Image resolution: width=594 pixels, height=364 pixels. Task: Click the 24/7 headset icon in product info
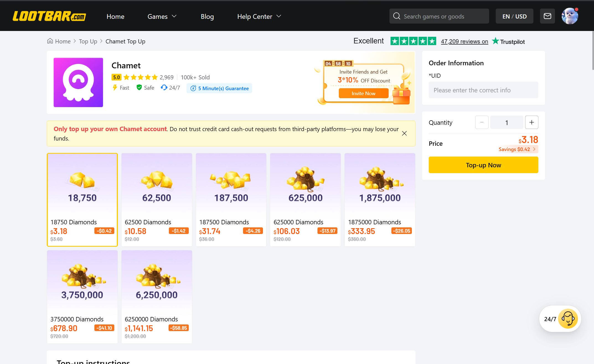[x=164, y=88]
